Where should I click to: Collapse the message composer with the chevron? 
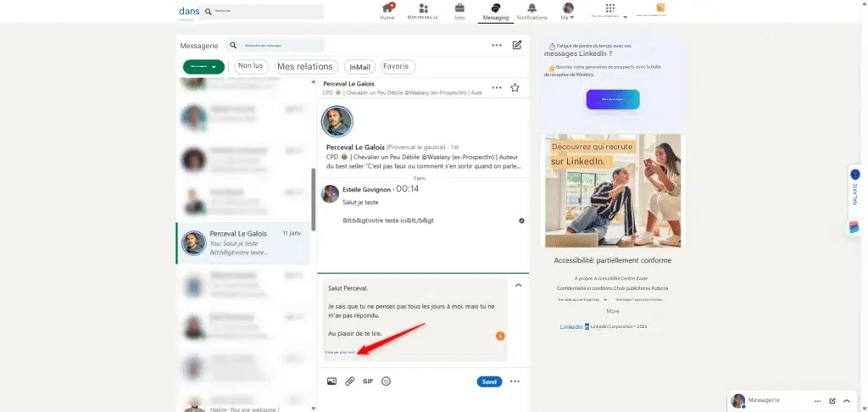518,286
